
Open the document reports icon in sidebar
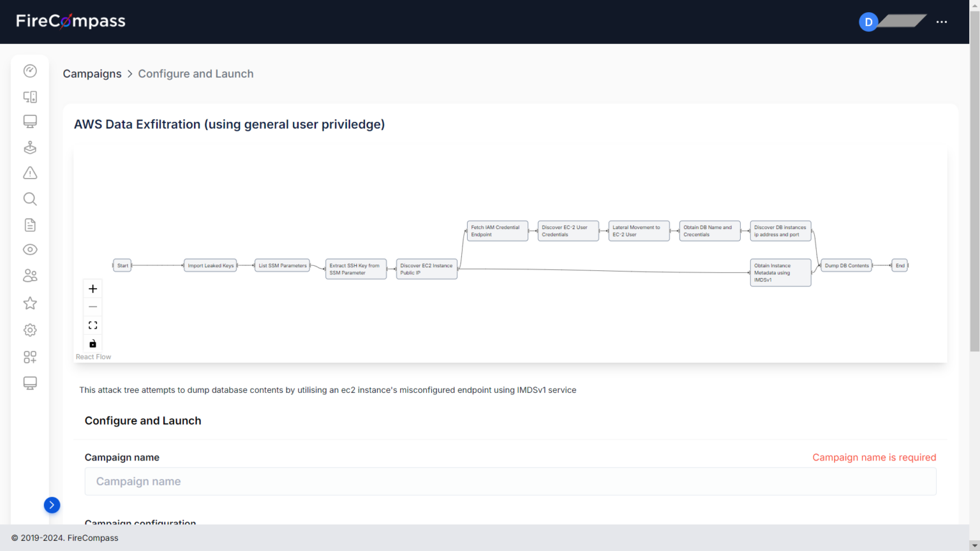[30, 225]
